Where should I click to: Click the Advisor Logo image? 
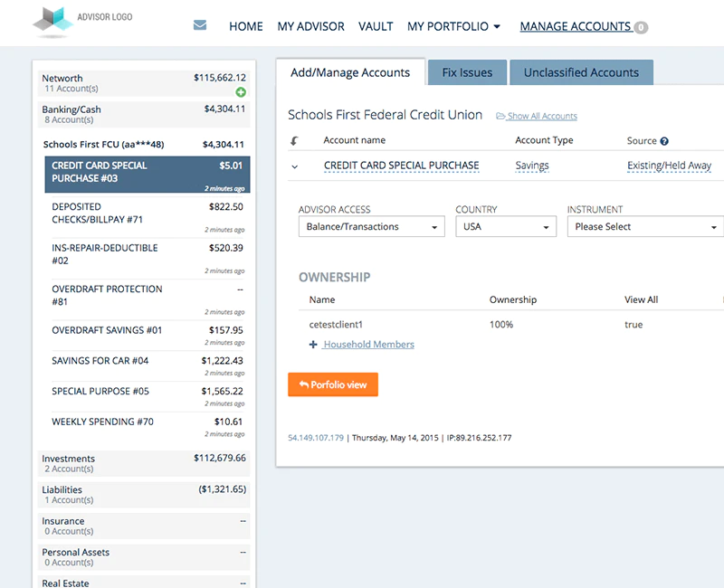(x=82, y=21)
